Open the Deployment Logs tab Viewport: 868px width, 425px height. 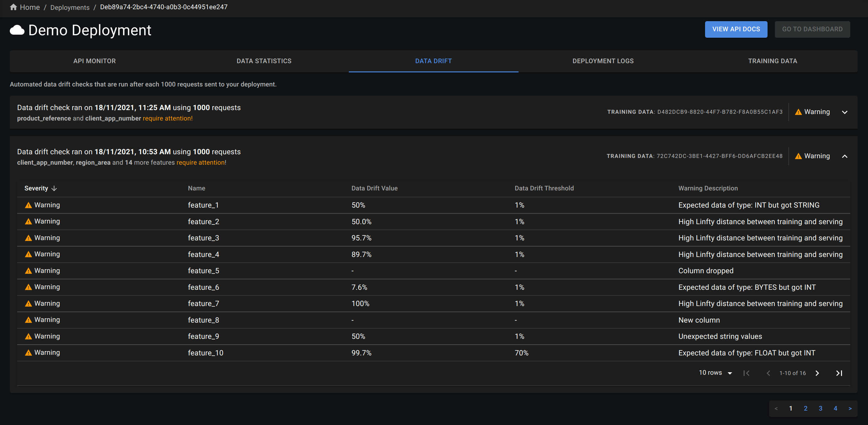click(603, 61)
